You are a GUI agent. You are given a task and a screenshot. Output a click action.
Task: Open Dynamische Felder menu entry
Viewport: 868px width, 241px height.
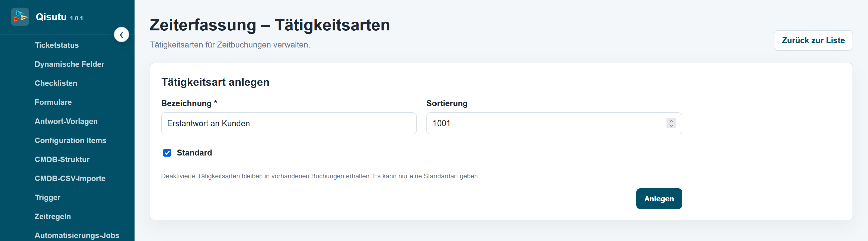coord(69,64)
